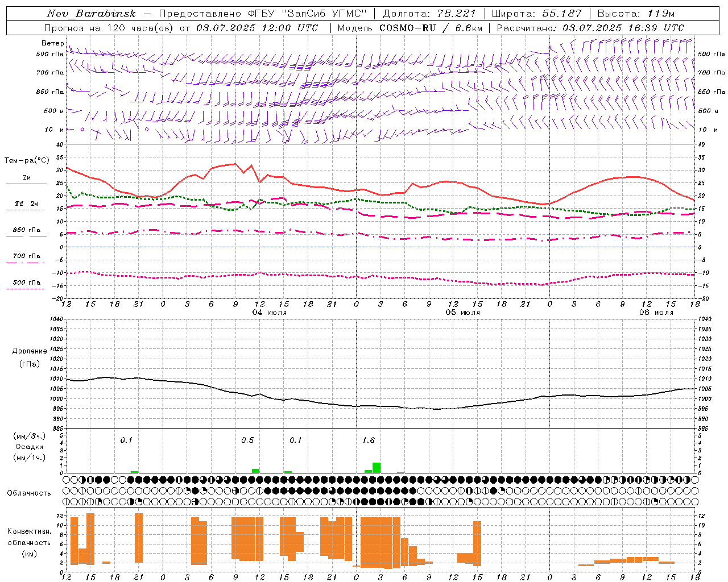728x582 pixels.
Task: Click the '(гПа)' unit under Давление
Action: (x=30, y=364)
